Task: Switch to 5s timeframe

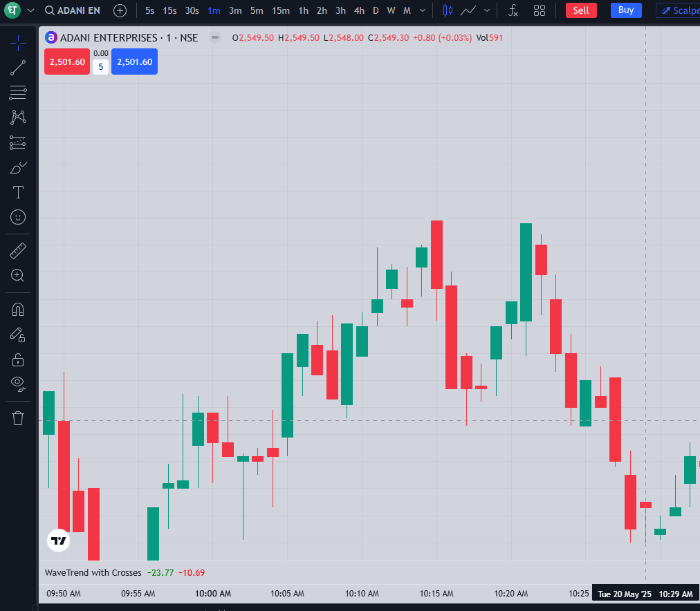Action: coord(149,10)
